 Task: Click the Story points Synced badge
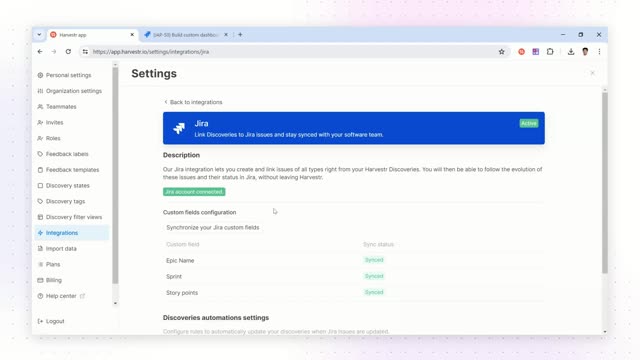(374, 292)
